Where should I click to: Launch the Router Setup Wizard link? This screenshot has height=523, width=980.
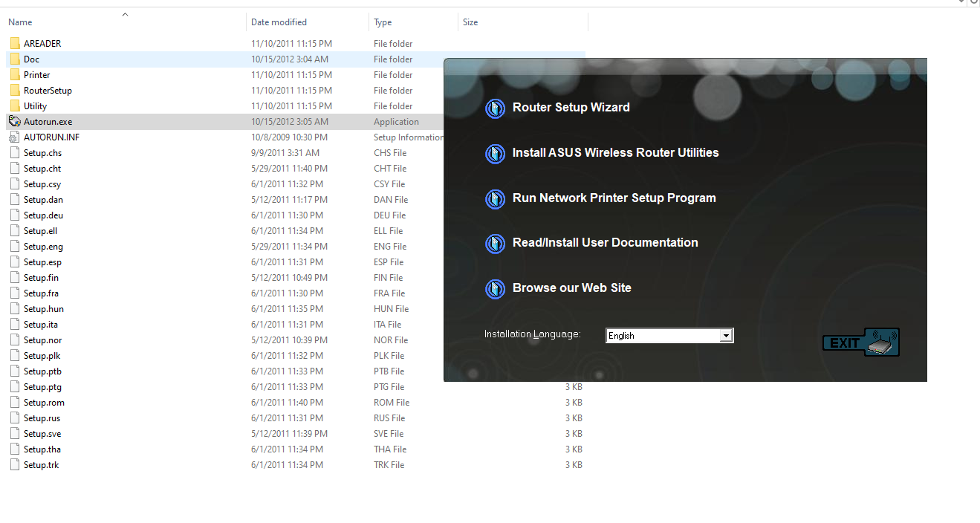click(x=571, y=108)
